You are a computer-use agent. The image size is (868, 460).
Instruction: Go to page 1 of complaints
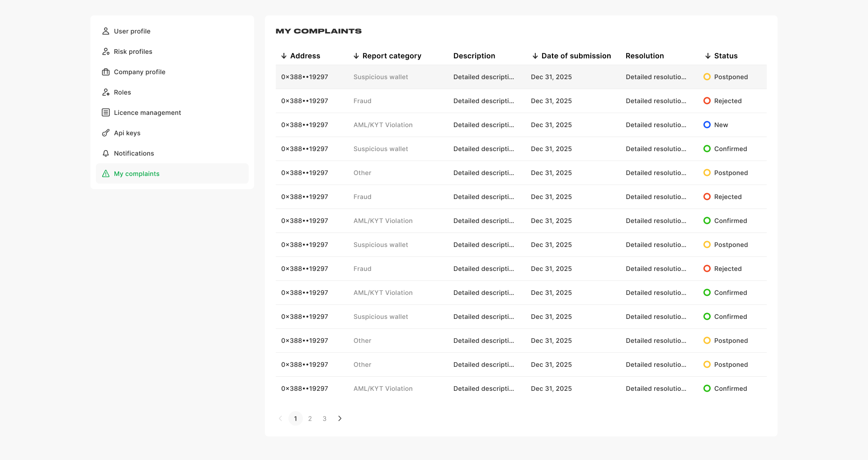[x=296, y=418]
